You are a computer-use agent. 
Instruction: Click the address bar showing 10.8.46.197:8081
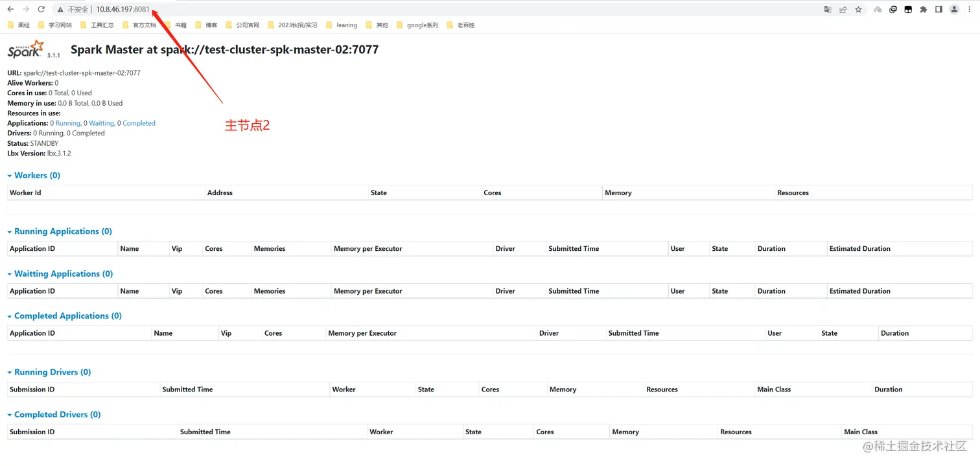pyautogui.click(x=123, y=10)
